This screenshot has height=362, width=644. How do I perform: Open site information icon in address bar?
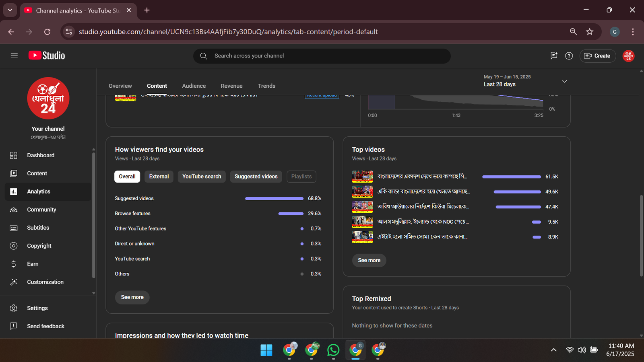[69, 32]
